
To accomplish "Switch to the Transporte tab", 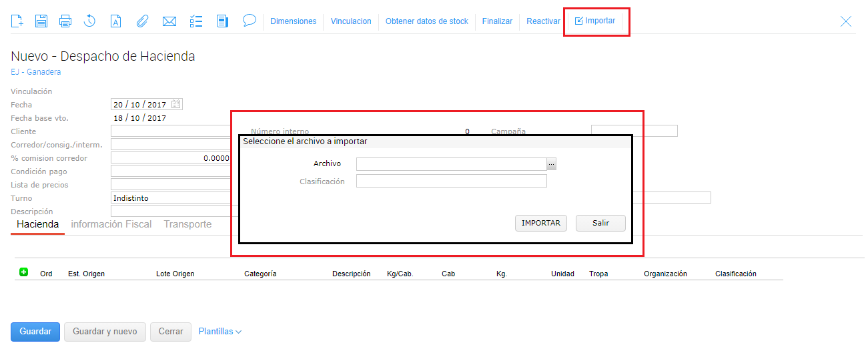I will coord(187,224).
